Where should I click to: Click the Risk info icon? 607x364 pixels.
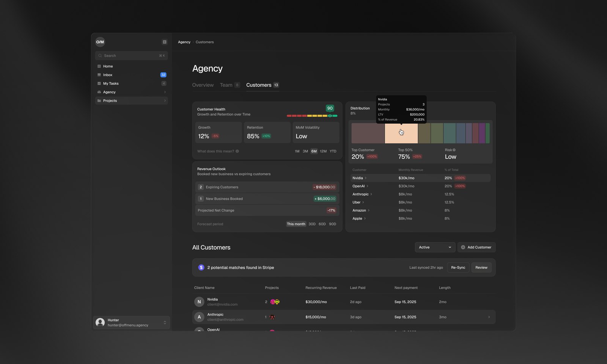[454, 150]
